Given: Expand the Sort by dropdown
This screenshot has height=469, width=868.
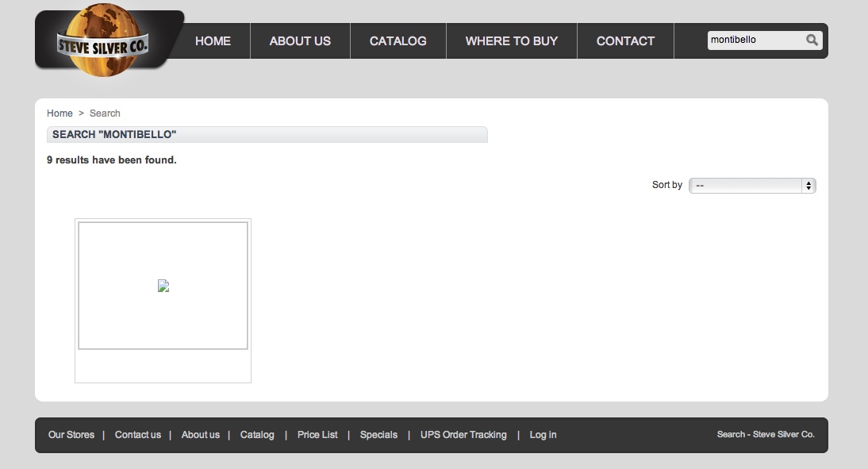Looking at the screenshot, I should 752,186.
